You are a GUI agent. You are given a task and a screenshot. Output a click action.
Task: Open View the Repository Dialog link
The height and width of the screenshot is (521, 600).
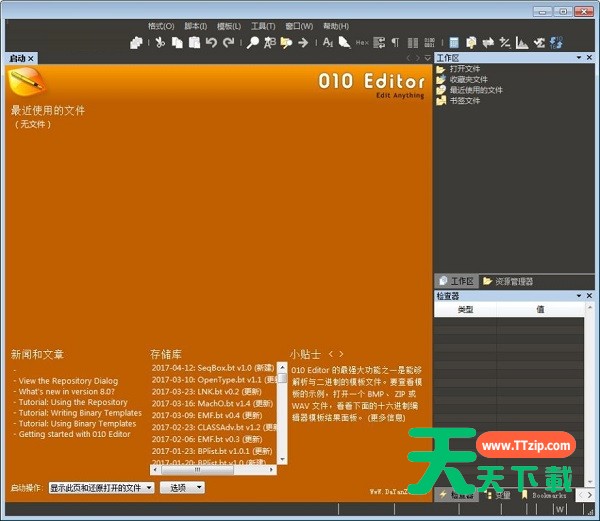click(x=68, y=381)
